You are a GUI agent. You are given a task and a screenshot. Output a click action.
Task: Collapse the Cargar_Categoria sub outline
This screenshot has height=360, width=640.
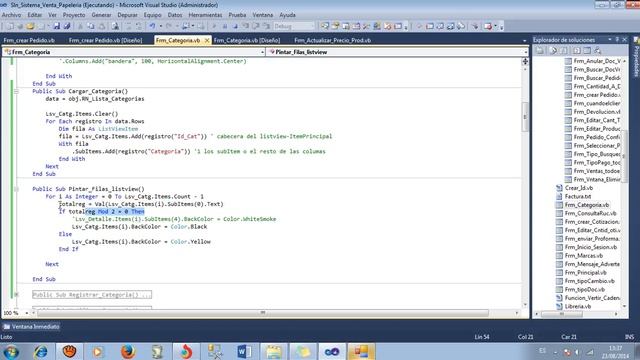pyautogui.click(x=16, y=91)
